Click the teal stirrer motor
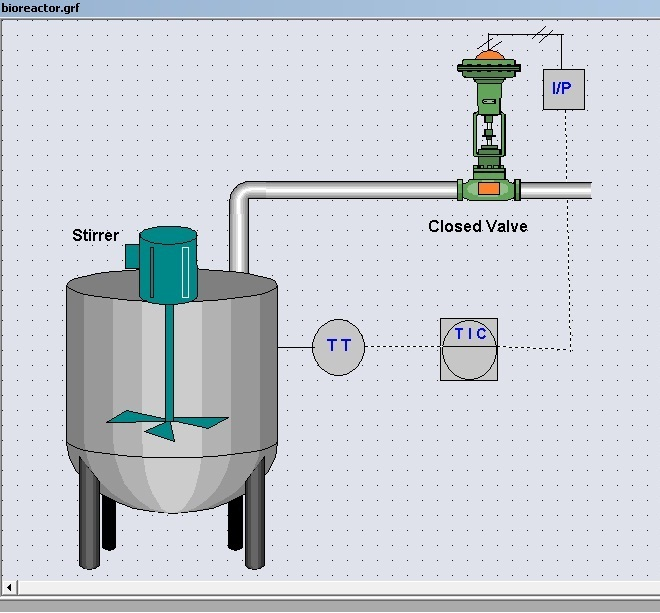660x613 pixels. coord(167,264)
